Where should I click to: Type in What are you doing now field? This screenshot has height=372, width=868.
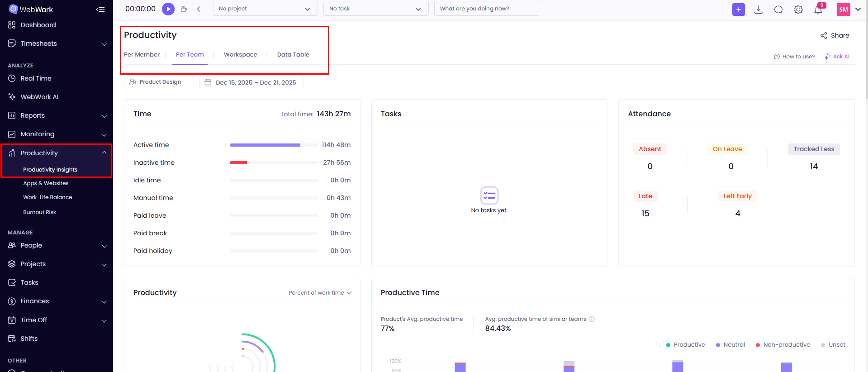[x=486, y=9]
